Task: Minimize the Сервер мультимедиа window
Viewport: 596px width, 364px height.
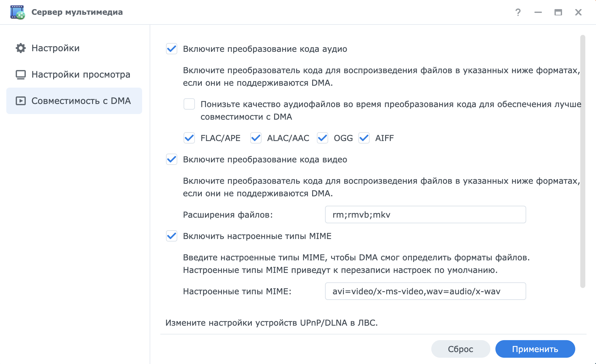Action: point(538,12)
